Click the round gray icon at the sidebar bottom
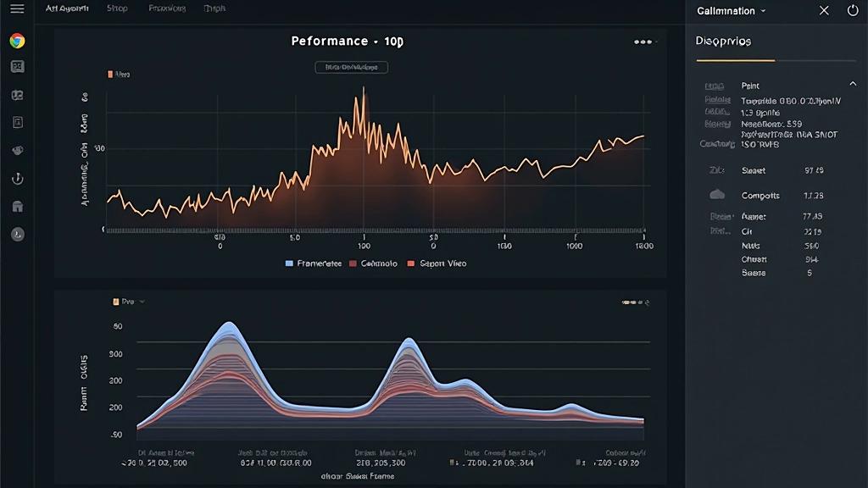Screen dimensions: 868x488 click(x=18, y=235)
